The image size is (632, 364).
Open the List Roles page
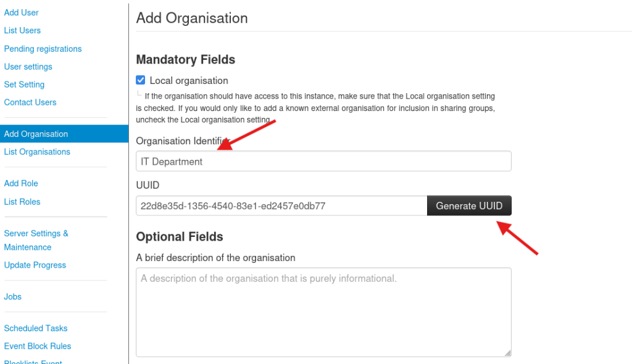coord(22,202)
